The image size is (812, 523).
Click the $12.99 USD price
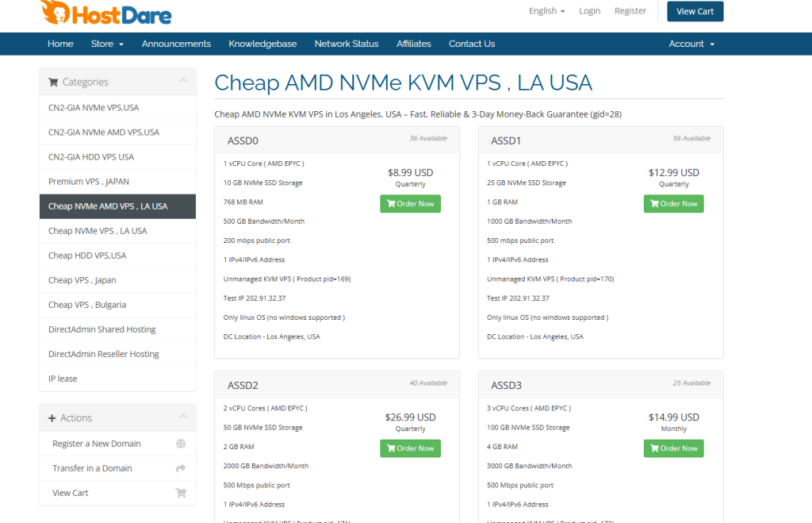pyautogui.click(x=674, y=172)
